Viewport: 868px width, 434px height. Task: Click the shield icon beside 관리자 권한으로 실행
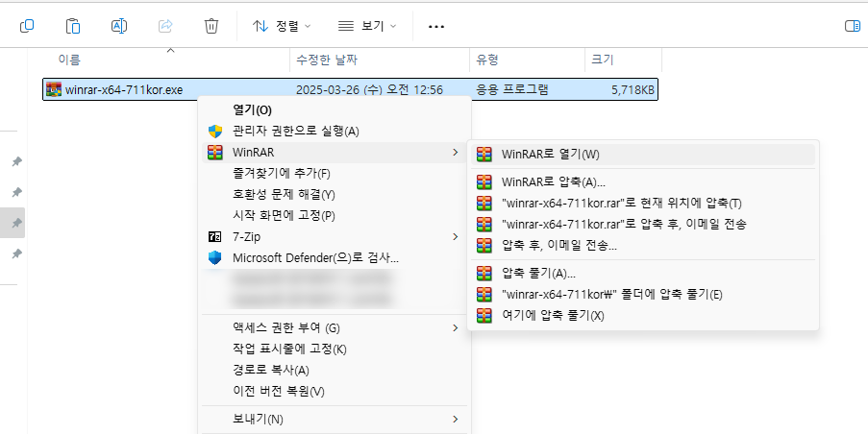(x=214, y=131)
